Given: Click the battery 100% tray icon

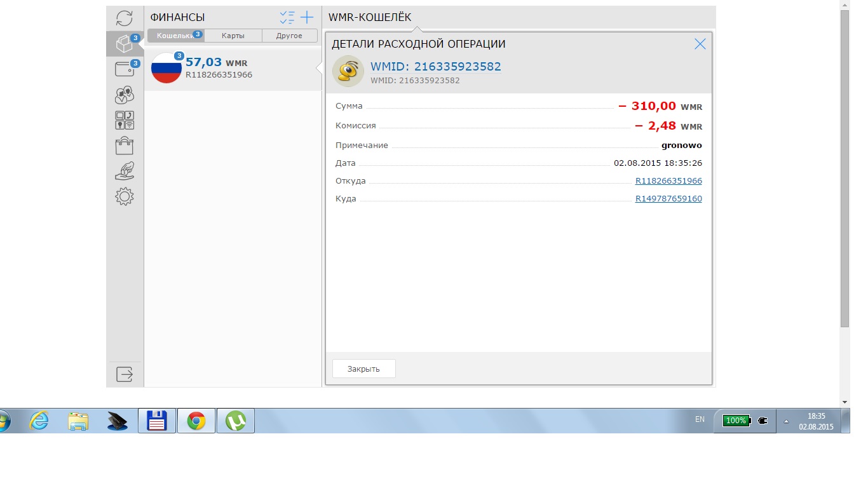Looking at the screenshot, I should click(736, 421).
